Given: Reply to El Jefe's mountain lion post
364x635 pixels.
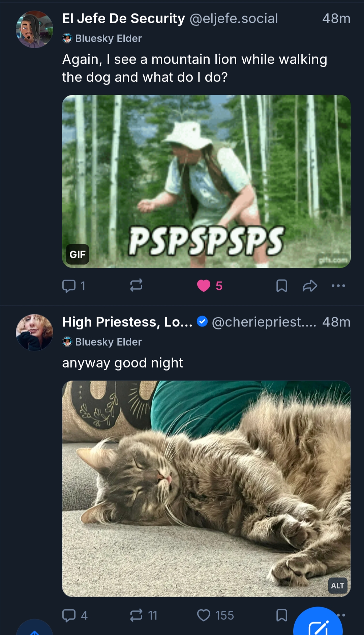Looking at the screenshot, I should pyautogui.click(x=69, y=286).
